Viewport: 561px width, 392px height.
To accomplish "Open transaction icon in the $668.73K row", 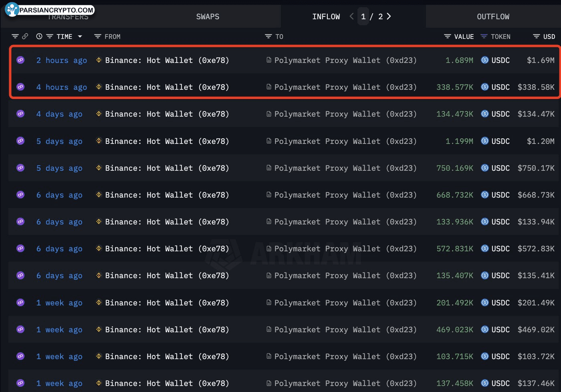I will click(20, 195).
